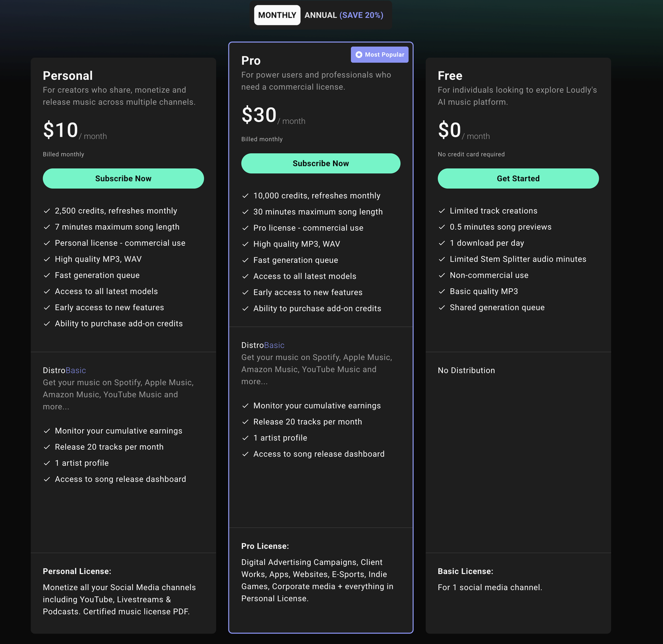Switch billing to Annual (Save 20%)
This screenshot has width=663, height=644.
tap(344, 15)
